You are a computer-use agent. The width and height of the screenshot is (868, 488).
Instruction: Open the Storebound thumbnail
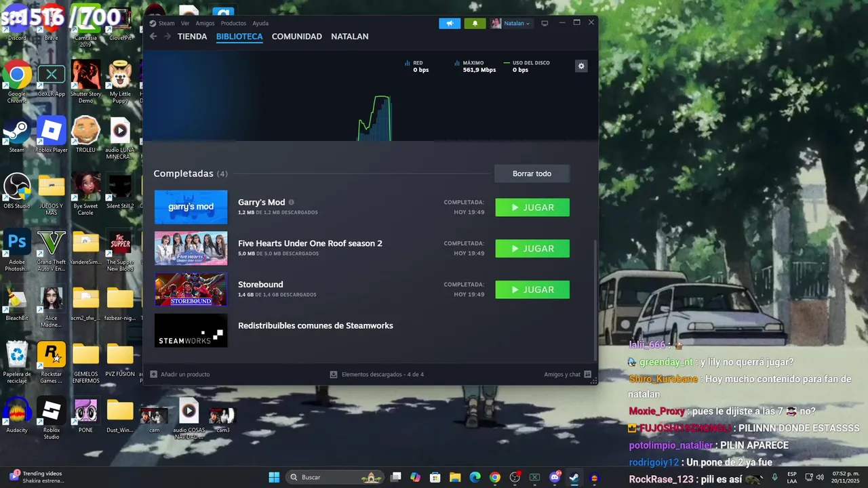[x=191, y=289]
